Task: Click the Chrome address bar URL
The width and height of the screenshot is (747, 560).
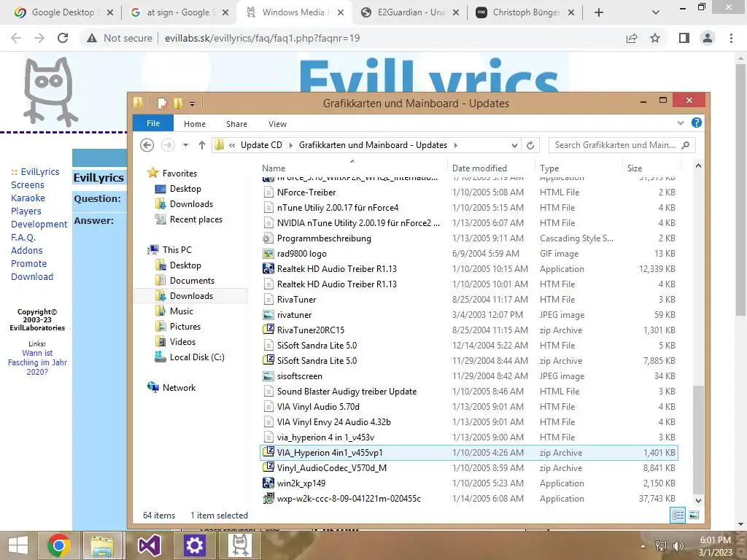Action: 262,38
